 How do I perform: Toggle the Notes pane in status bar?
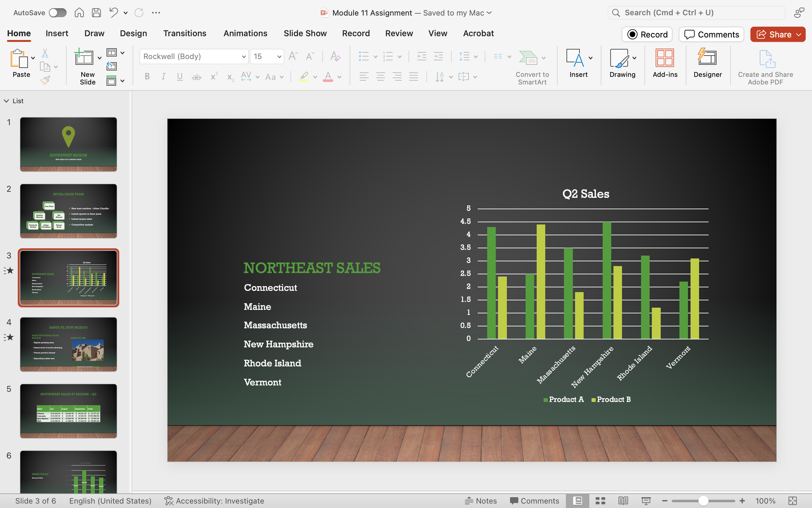click(x=481, y=501)
